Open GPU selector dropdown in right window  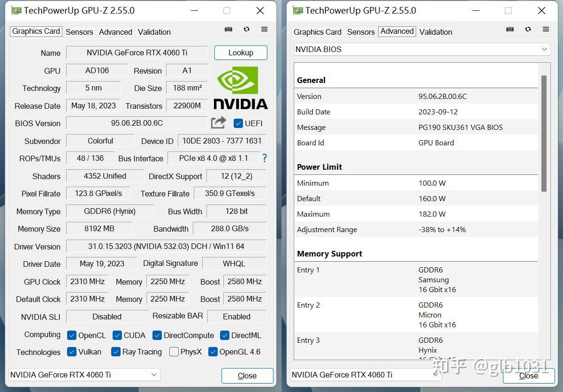(x=366, y=375)
